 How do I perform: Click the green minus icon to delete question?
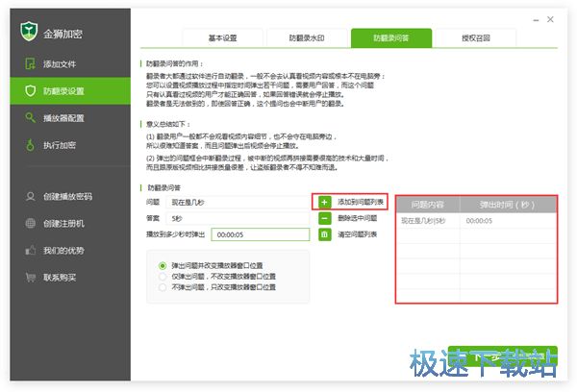point(324,218)
